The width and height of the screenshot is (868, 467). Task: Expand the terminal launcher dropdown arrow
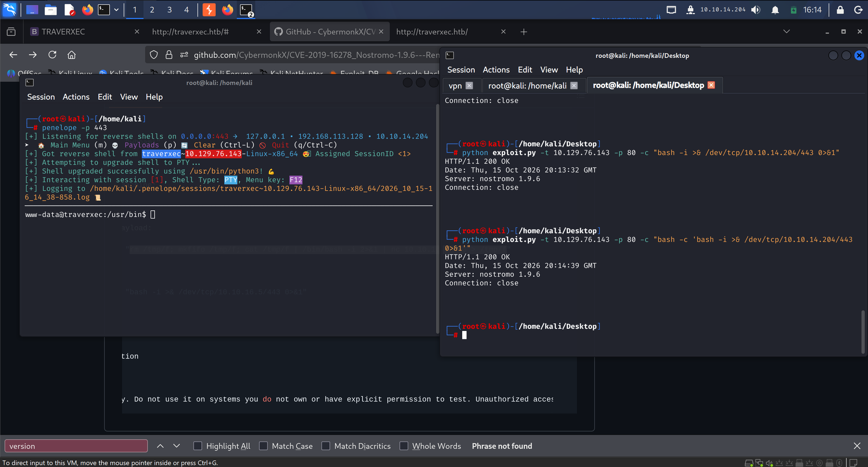point(116,10)
